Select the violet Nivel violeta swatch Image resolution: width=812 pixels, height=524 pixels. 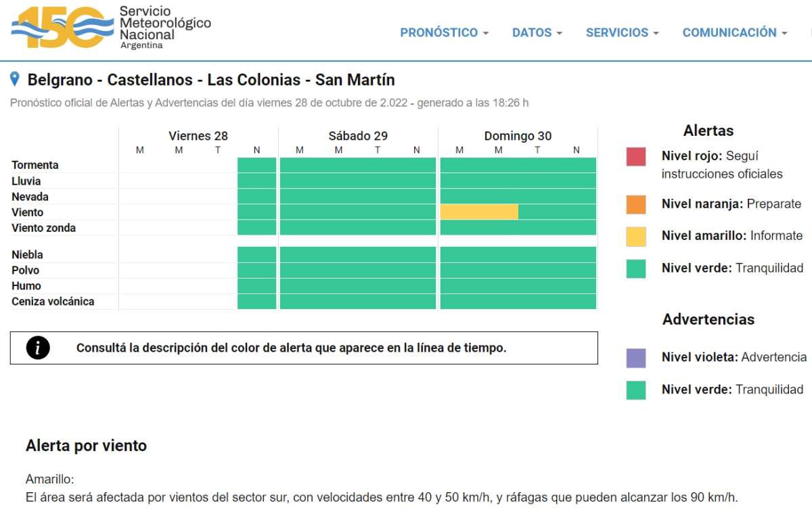click(x=636, y=358)
